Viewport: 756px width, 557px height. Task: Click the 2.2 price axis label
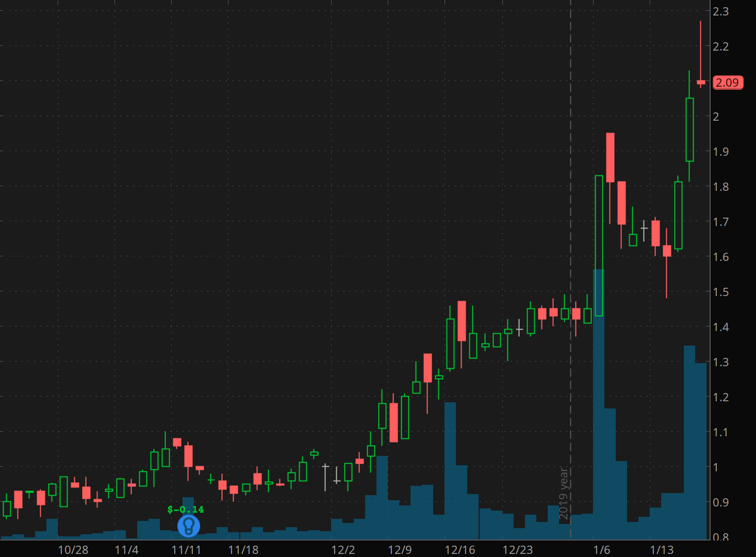[x=720, y=46]
